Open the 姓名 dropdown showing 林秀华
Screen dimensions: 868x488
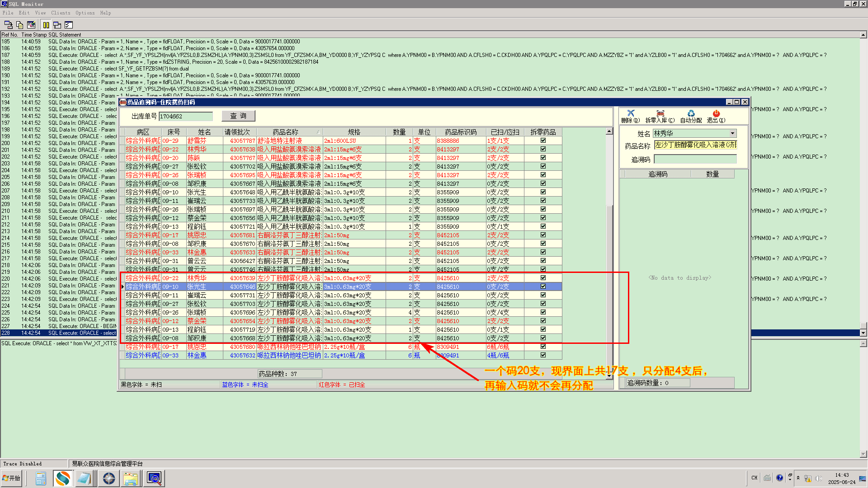click(732, 133)
